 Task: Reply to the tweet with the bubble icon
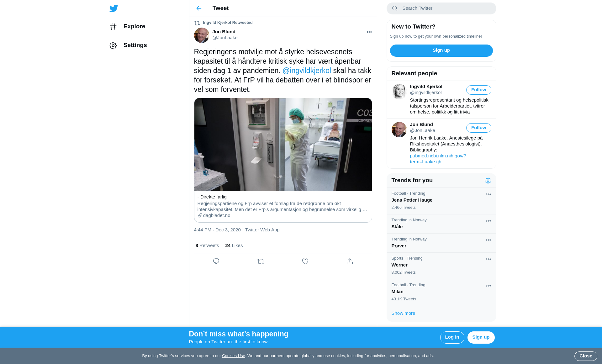216,261
